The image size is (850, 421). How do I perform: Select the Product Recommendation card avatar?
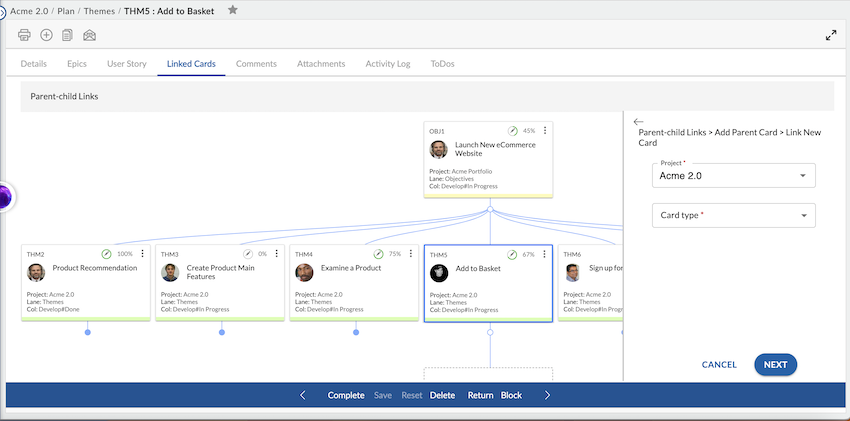click(x=36, y=272)
